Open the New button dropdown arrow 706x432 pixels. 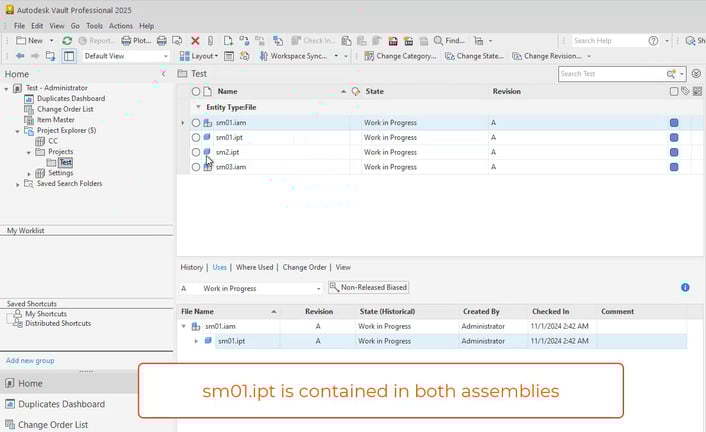51,41
